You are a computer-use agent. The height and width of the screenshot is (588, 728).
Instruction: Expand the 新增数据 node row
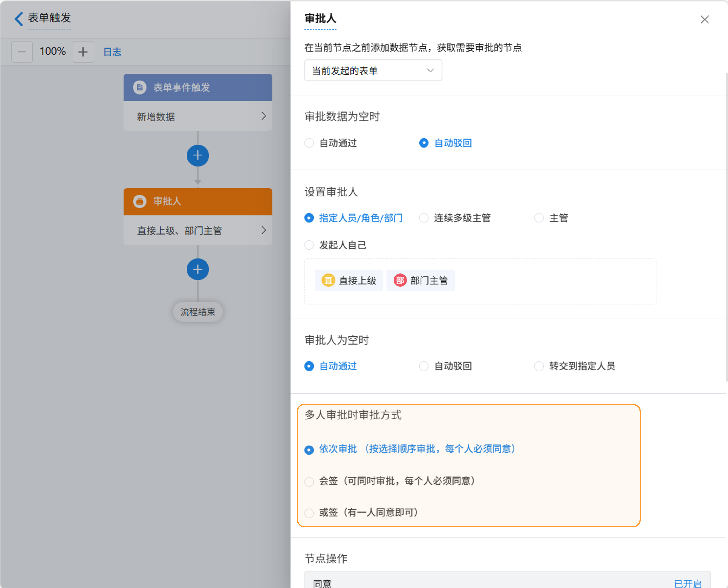click(x=198, y=116)
